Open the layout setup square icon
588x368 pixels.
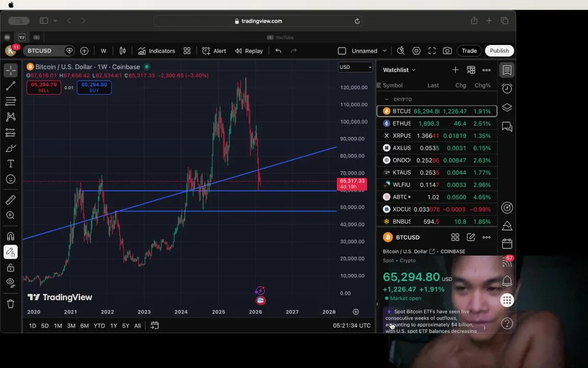coord(341,51)
